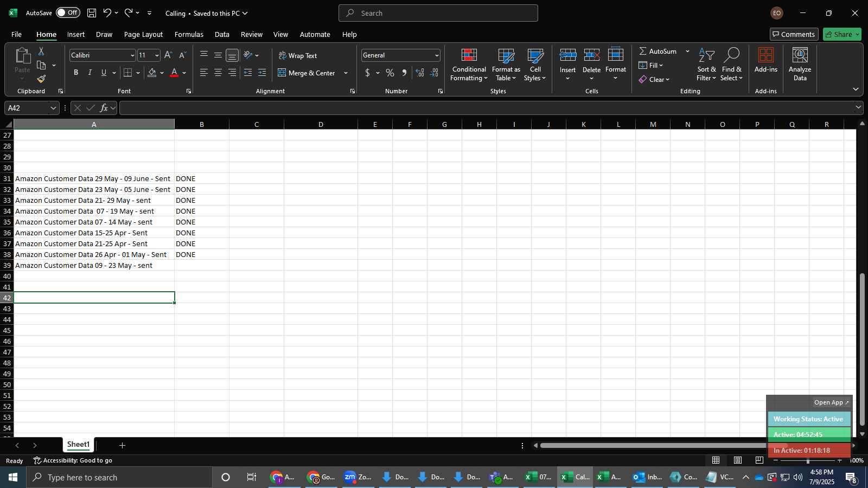868x488 pixels.
Task: Click the Align Left icon
Action: [204, 73]
